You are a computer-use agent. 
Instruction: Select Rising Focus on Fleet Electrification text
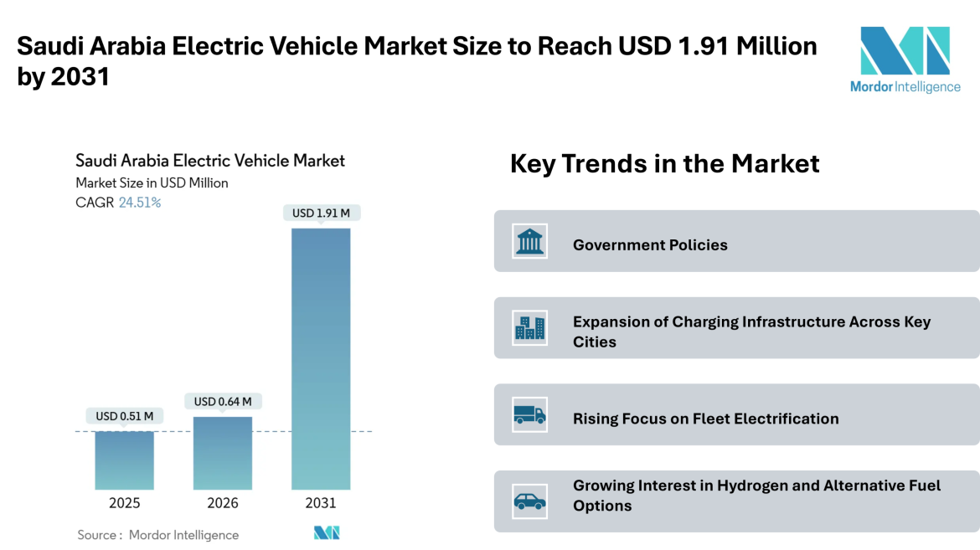[705, 419]
